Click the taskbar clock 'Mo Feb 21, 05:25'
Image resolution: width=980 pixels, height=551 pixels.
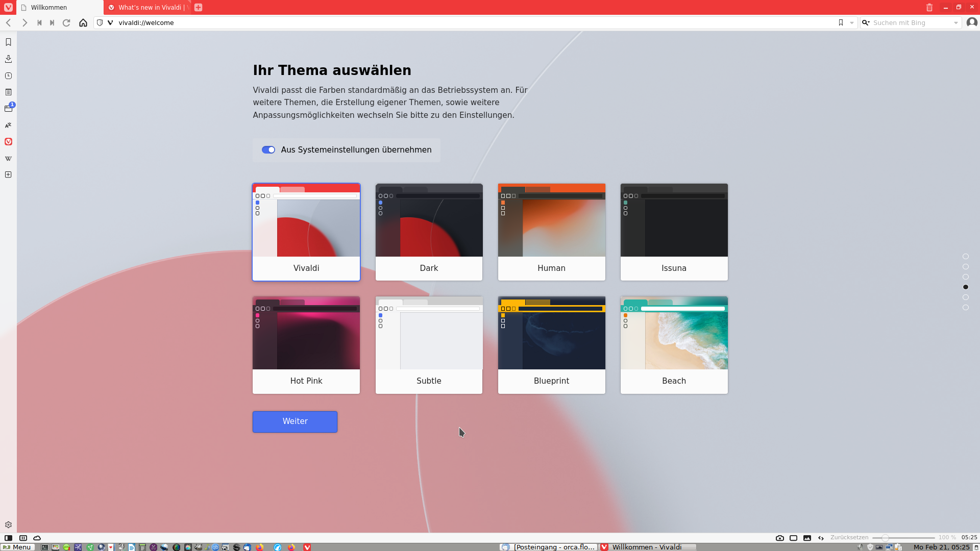point(941,547)
